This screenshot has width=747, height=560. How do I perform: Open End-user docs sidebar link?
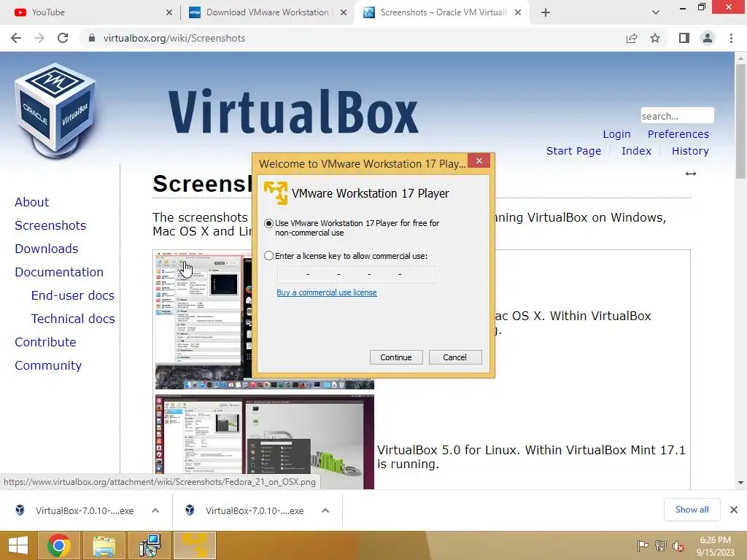pos(73,295)
